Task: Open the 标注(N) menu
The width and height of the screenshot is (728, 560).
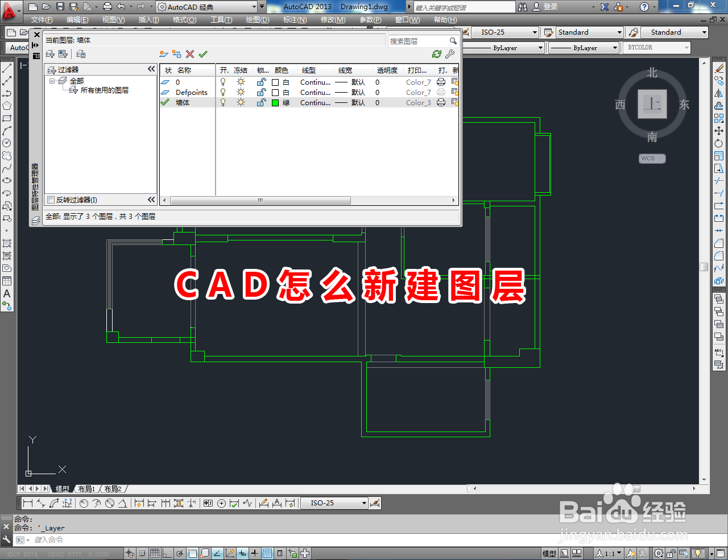Action: pos(295,19)
